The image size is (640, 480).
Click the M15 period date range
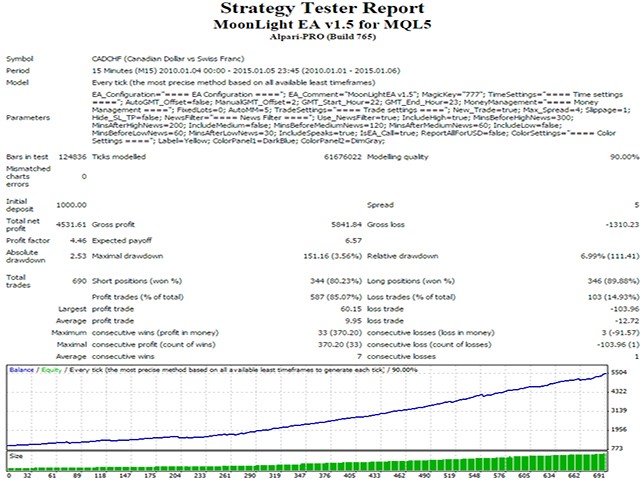(x=246, y=71)
